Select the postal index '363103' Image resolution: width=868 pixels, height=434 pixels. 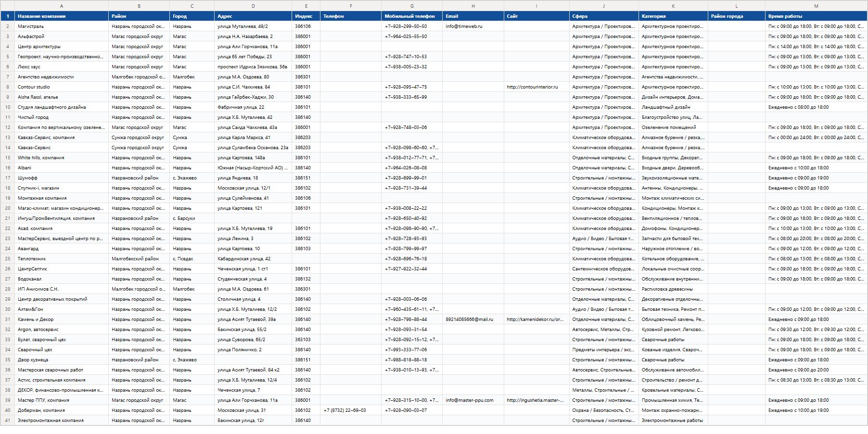tap(306, 339)
